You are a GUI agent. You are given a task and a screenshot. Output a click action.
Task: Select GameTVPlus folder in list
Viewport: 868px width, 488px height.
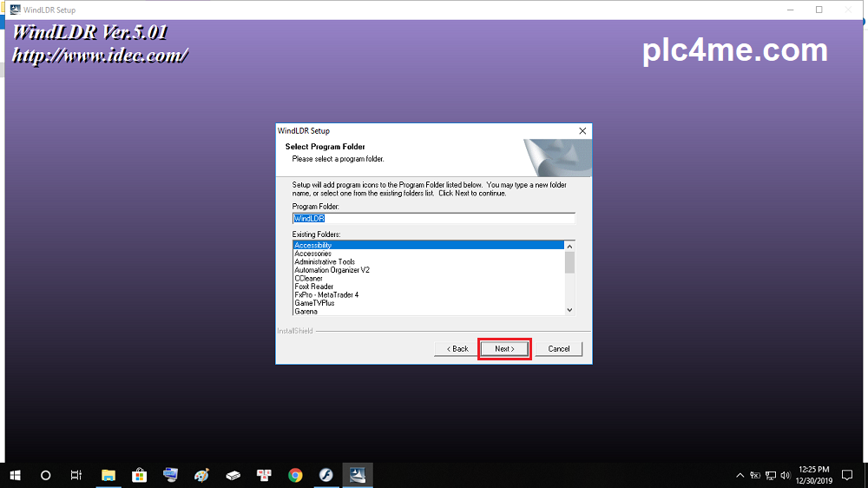429,303
